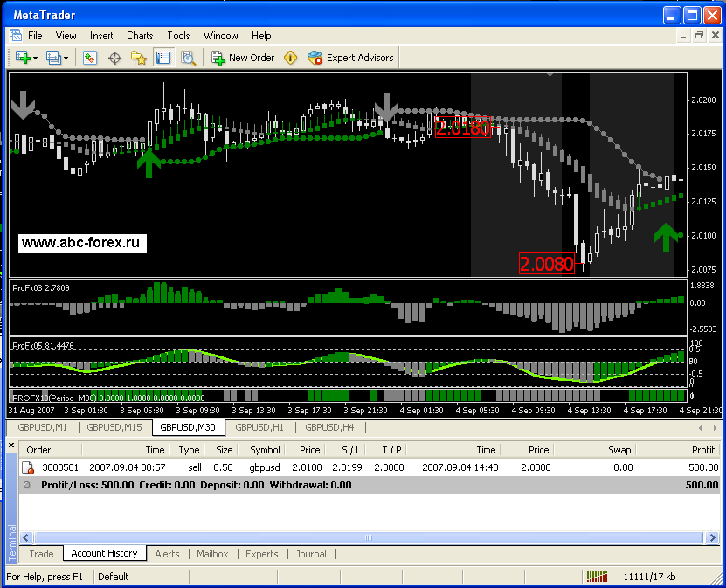This screenshot has width=726, height=588.
Task: Sort by the T / P column header
Action: click(x=387, y=450)
